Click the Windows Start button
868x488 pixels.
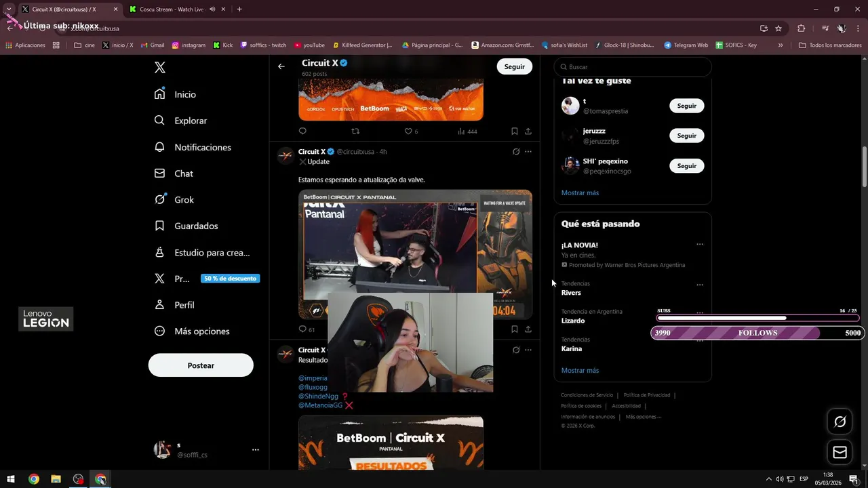(x=11, y=479)
